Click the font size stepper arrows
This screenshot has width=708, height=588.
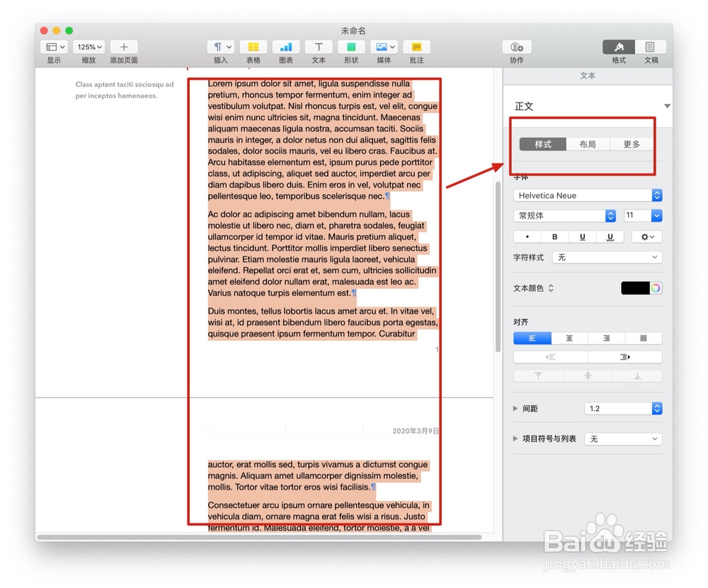coord(657,216)
